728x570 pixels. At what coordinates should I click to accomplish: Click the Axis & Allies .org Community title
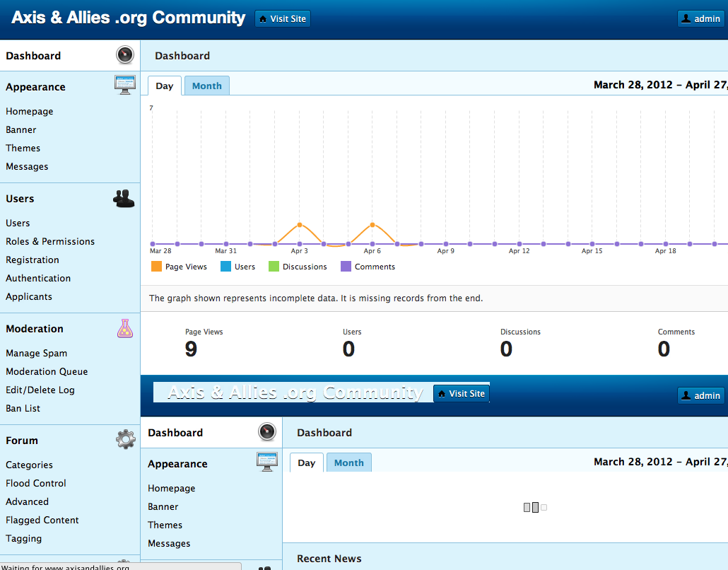pyautogui.click(x=128, y=18)
